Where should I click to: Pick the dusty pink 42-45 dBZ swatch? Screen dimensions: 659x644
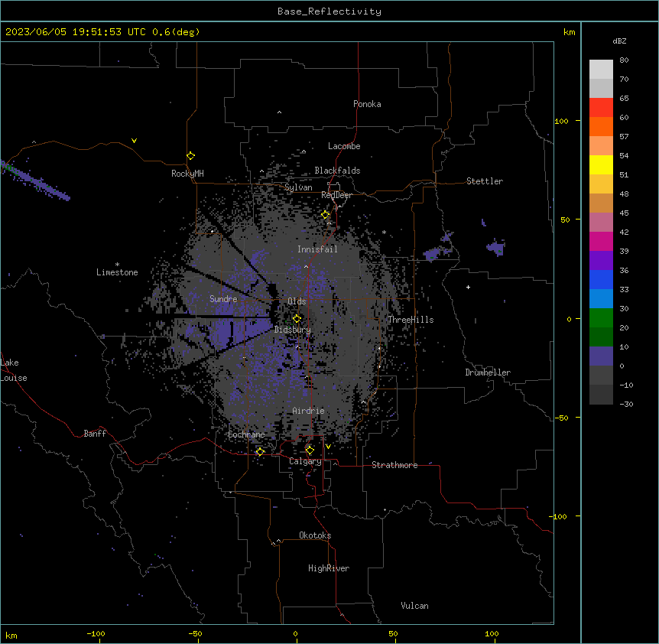pos(601,223)
